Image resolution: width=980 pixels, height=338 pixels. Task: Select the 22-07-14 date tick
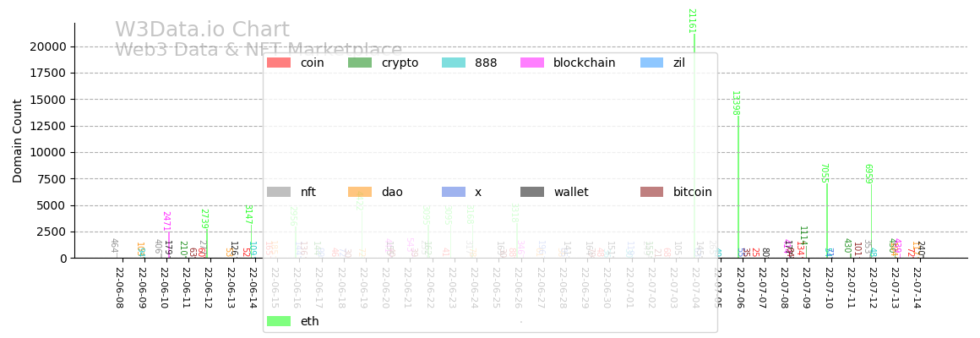click(x=915, y=288)
